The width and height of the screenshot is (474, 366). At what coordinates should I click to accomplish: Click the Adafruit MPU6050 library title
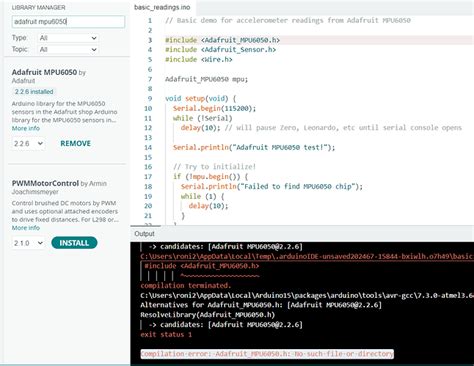pos(44,72)
